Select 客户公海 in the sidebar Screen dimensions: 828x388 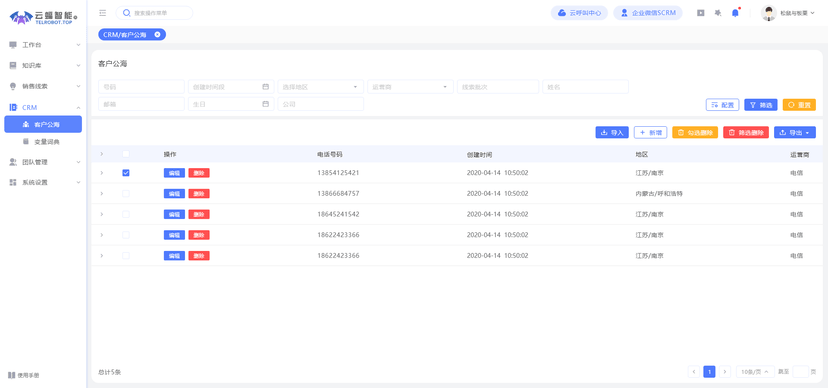(43, 125)
